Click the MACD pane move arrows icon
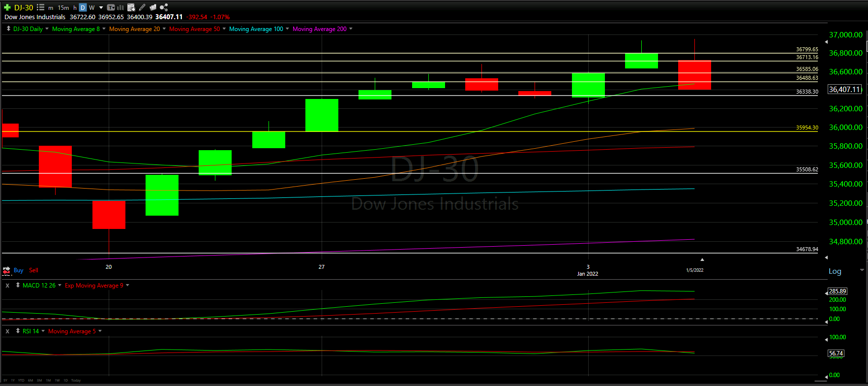The height and width of the screenshot is (386, 868). pos(18,285)
